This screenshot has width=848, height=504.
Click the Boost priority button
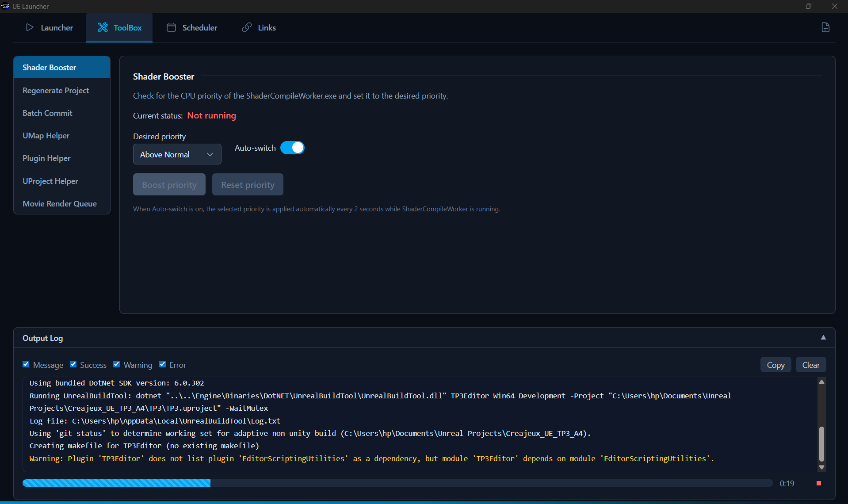click(169, 184)
